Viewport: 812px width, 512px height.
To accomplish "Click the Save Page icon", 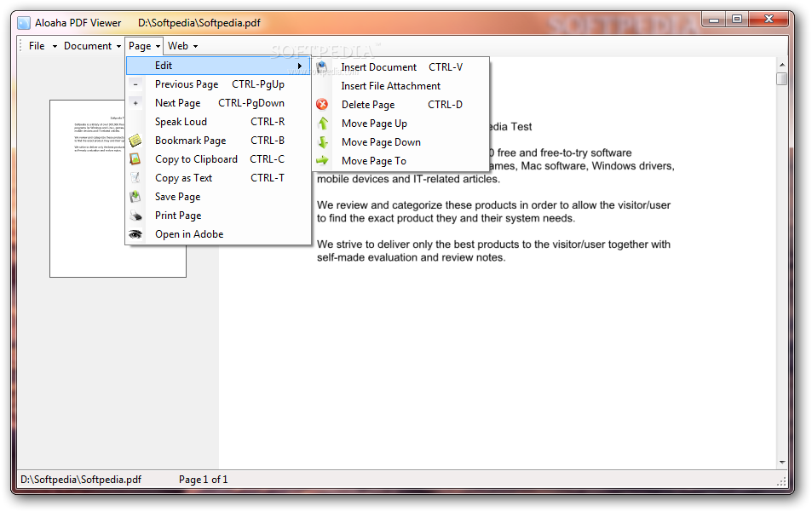I will tap(135, 197).
